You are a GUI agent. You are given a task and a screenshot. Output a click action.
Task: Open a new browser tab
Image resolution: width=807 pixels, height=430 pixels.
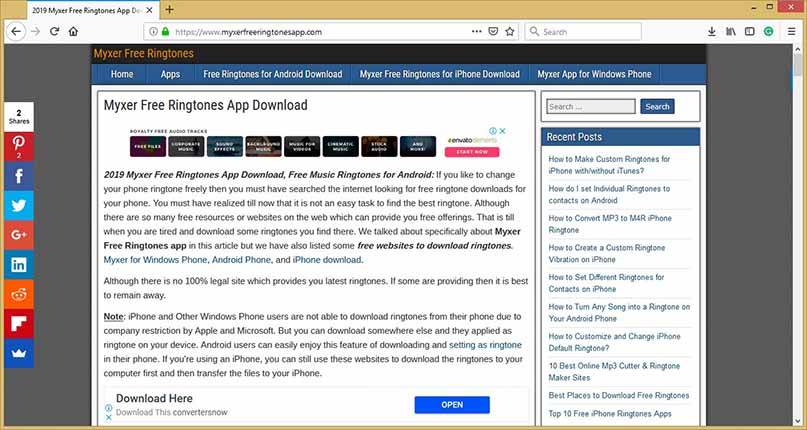click(169, 9)
